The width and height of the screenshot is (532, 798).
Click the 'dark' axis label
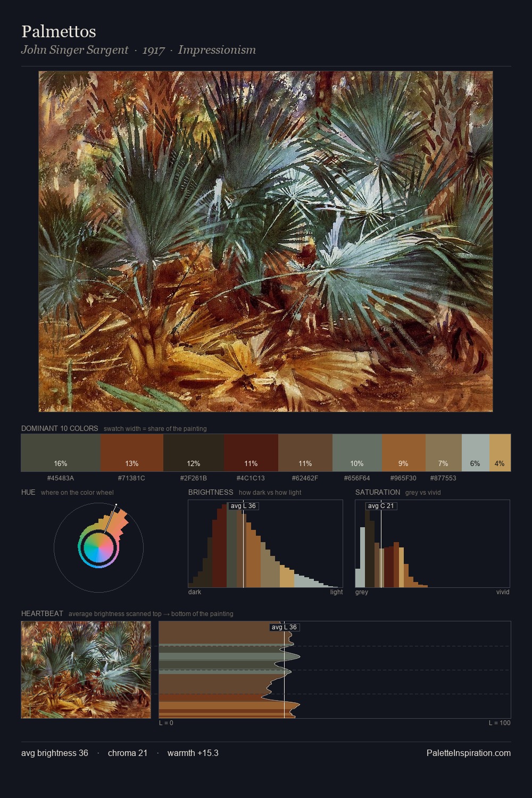pyautogui.click(x=195, y=592)
